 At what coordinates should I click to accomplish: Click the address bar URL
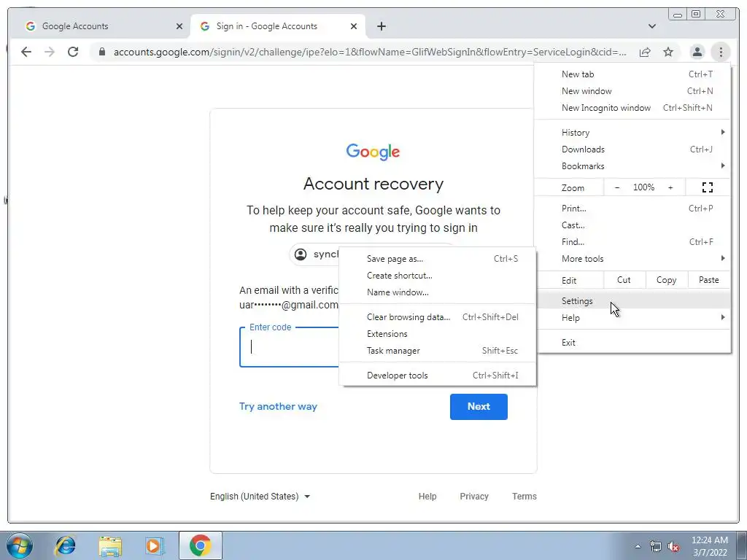(370, 52)
